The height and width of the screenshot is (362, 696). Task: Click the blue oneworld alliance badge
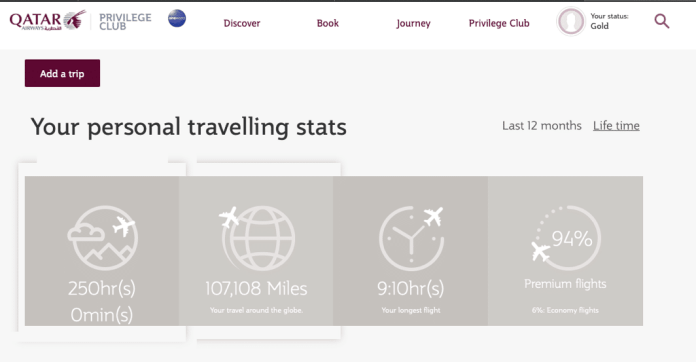pyautogui.click(x=177, y=19)
